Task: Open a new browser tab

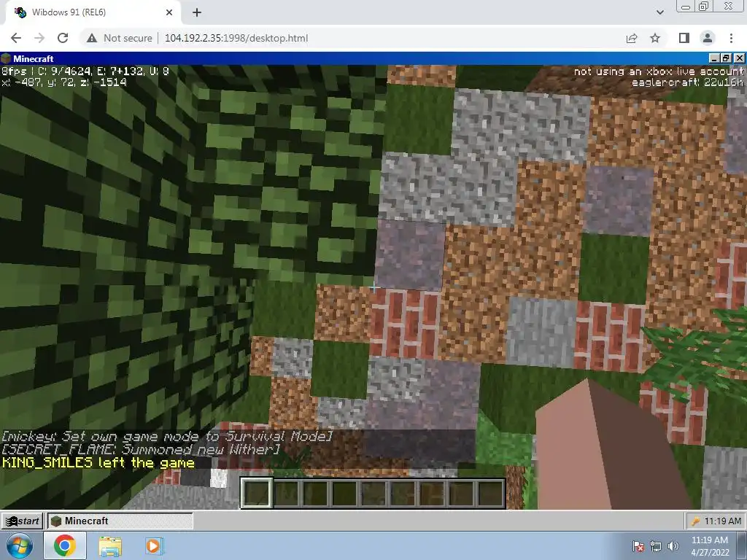Action: click(197, 12)
